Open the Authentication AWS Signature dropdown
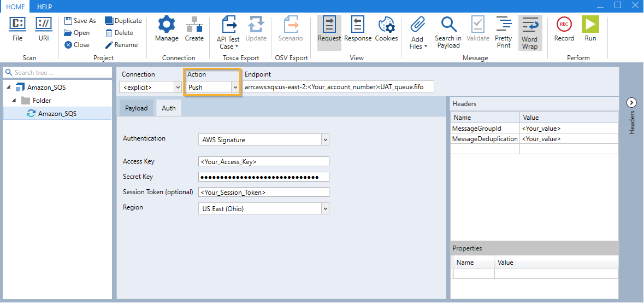The width and height of the screenshot is (644, 303). point(265,140)
